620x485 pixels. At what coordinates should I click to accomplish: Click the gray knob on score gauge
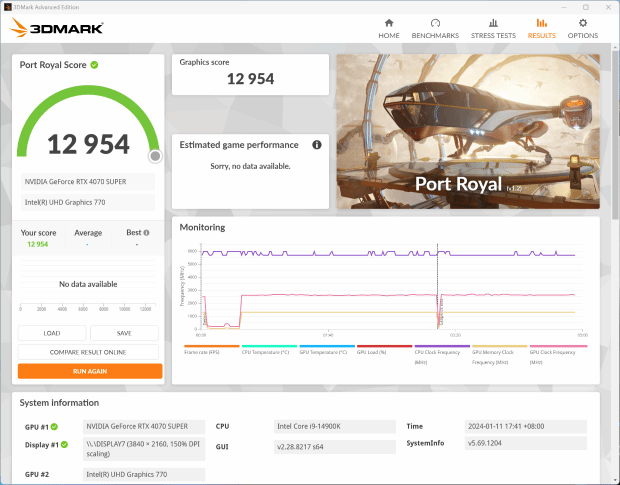click(x=155, y=157)
